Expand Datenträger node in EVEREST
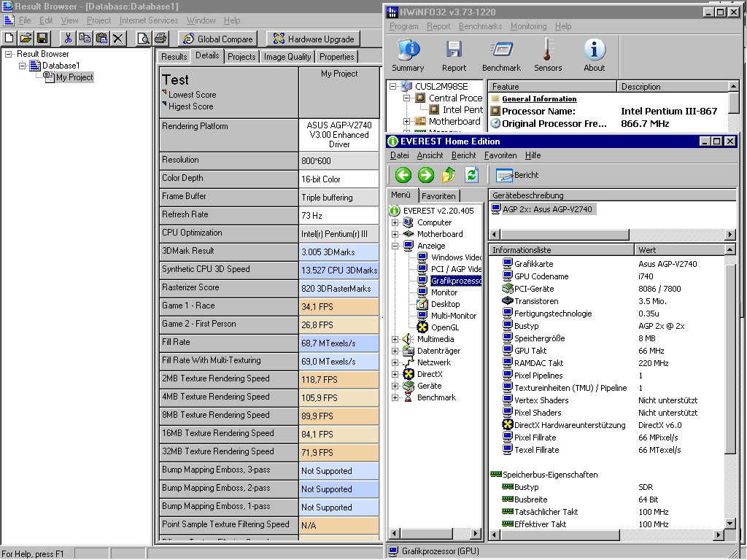The image size is (747, 560). tap(395, 351)
